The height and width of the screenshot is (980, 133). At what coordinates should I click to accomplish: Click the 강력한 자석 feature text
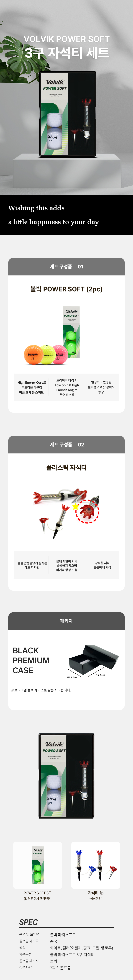click(x=102, y=565)
